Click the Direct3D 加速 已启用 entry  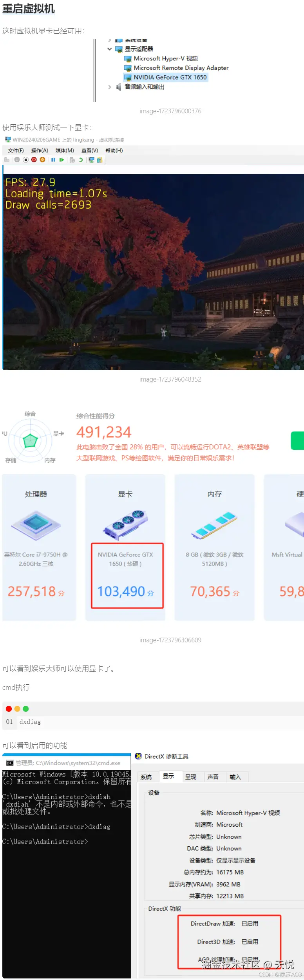pyautogui.click(x=228, y=942)
